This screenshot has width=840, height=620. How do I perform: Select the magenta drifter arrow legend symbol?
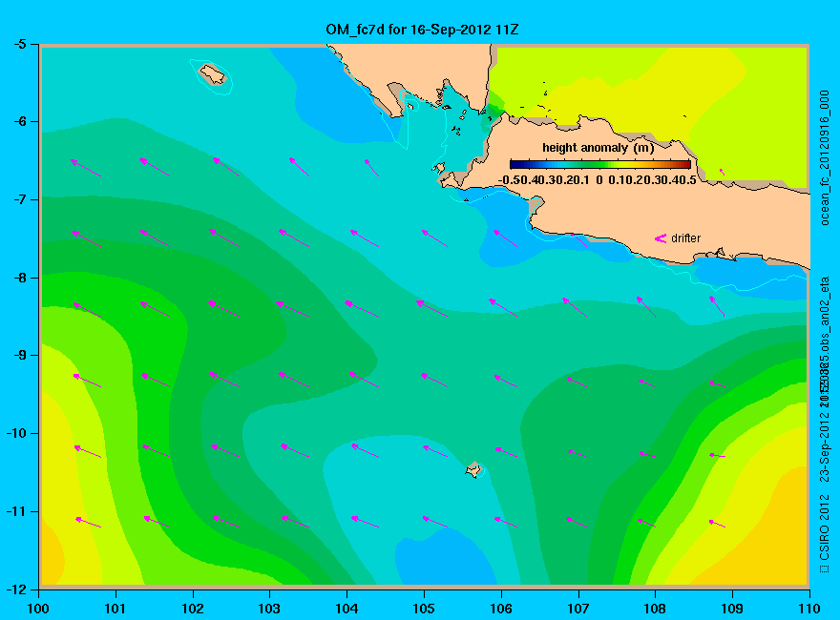tap(660, 238)
